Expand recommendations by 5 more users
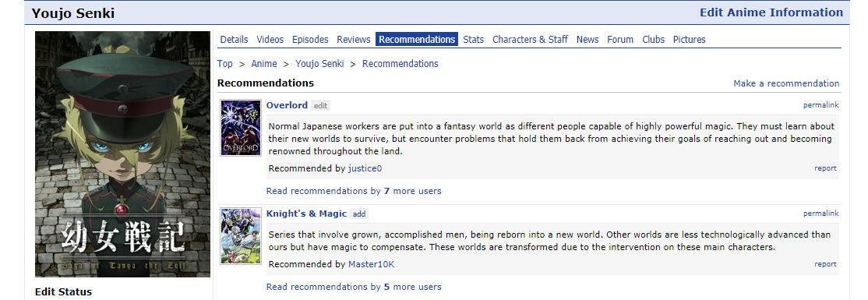 pyautogui.click(x=354, y=287)
